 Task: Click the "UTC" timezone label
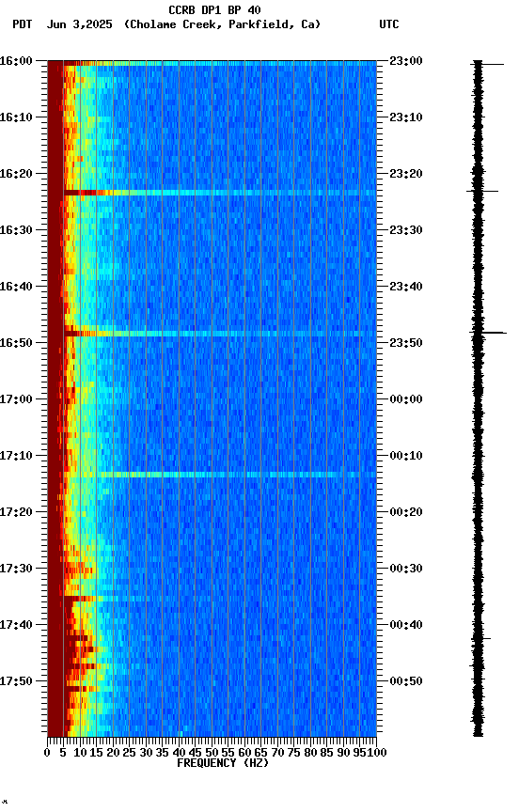(389, 24)
